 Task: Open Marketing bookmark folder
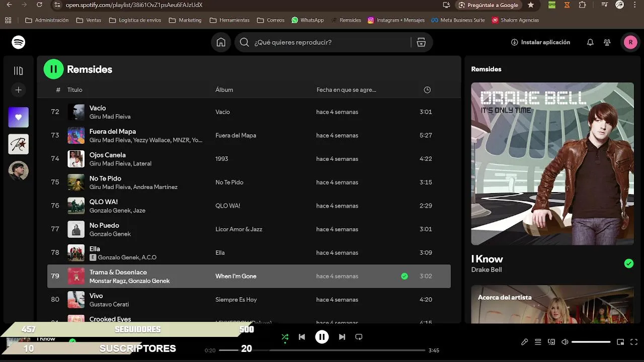click(x=185, y=20)
